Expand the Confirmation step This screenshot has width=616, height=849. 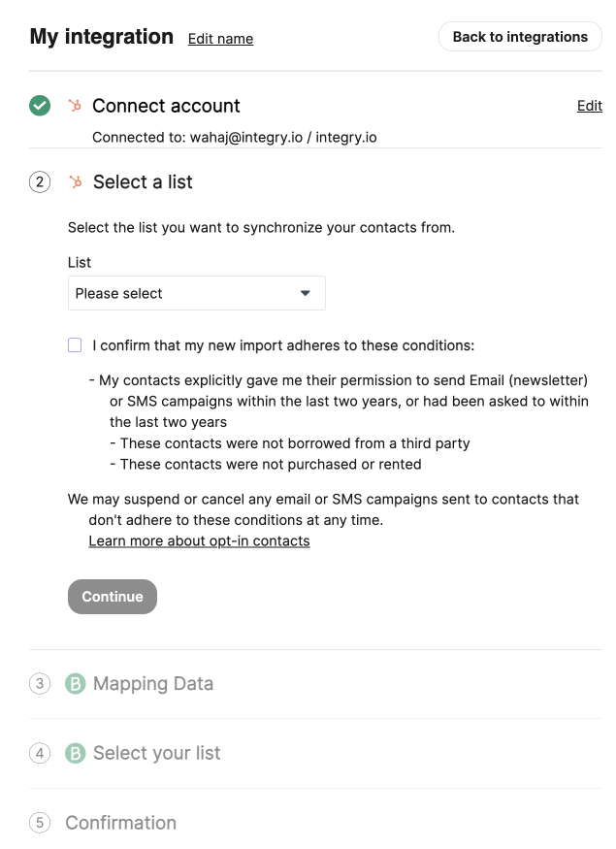[x=121, y=823]
